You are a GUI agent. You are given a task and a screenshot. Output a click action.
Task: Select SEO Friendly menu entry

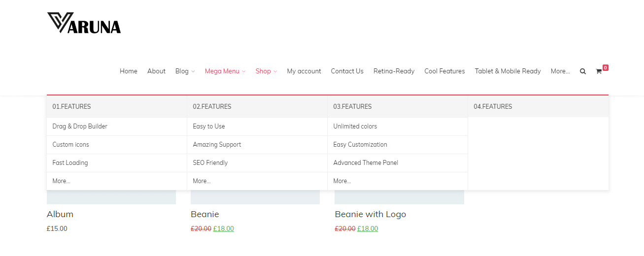[210, 163]
